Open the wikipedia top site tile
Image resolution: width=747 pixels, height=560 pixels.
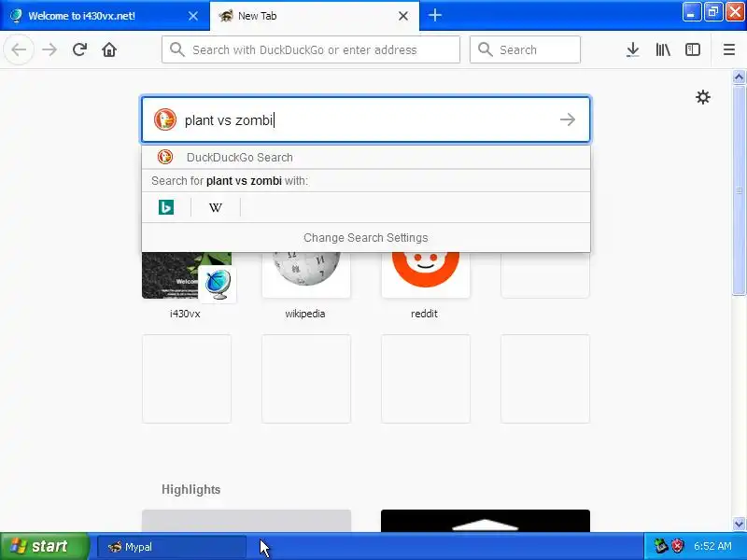306,275
